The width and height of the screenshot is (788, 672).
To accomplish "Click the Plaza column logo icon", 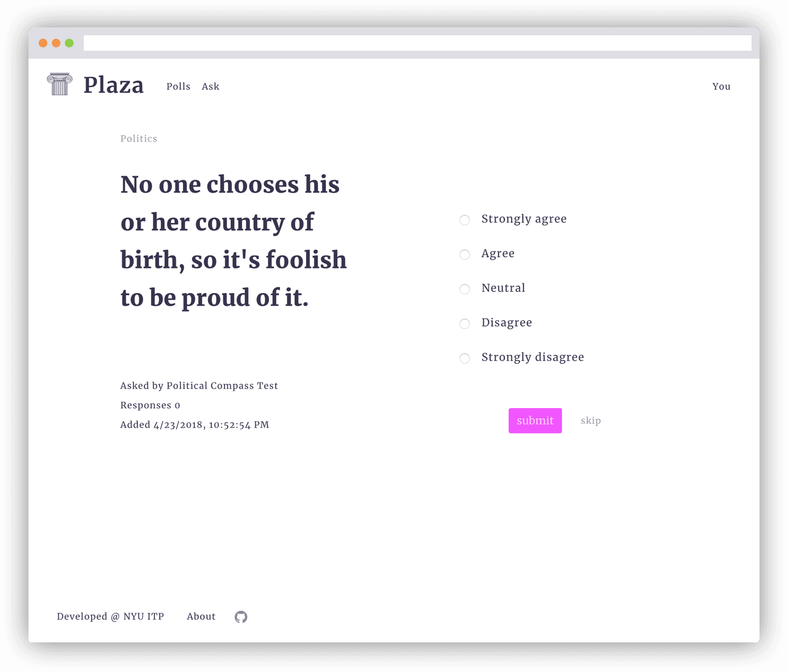I will (59, 84).
